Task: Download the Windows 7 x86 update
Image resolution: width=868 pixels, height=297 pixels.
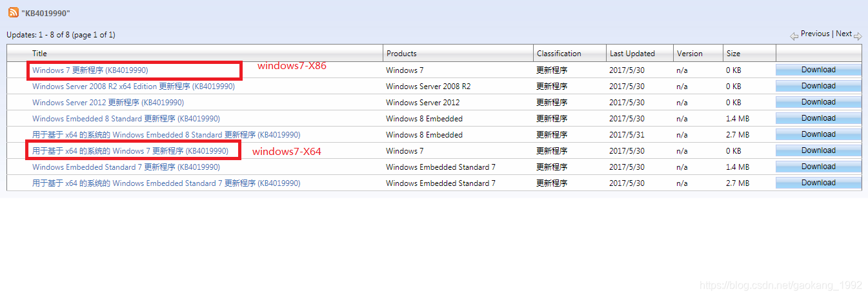Action: [x=818, y=70]
